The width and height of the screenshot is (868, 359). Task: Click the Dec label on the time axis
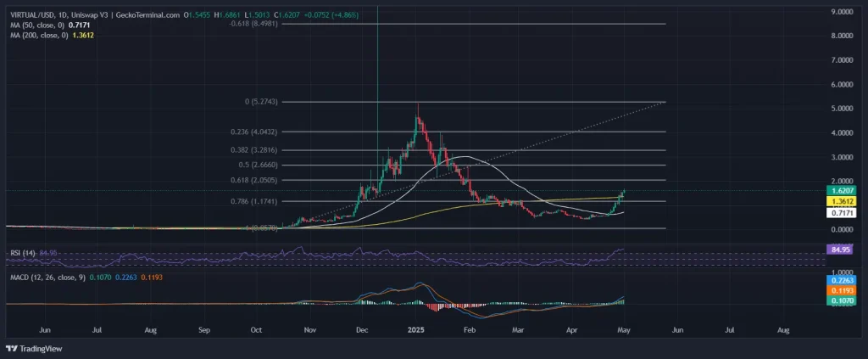(362, 328)
